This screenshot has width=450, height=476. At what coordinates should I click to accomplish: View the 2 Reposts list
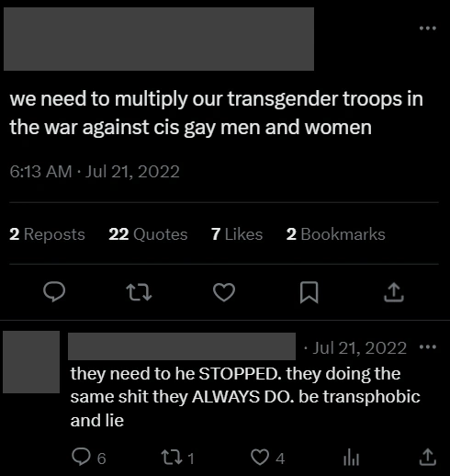tap(47, 234)
